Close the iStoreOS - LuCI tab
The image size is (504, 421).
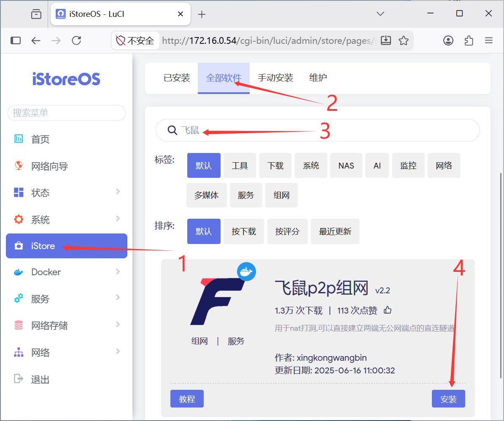pos(181,14)
